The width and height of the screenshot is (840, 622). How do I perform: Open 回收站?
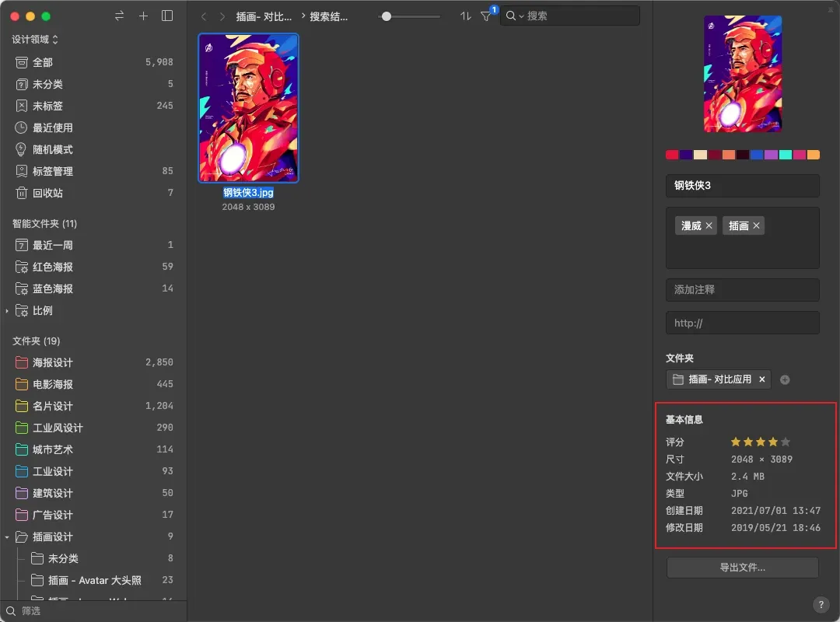pos(93,193)
